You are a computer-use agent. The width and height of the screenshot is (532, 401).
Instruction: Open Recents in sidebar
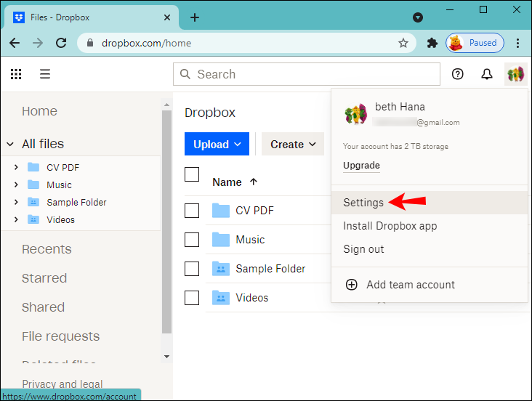tap(47, 249)
